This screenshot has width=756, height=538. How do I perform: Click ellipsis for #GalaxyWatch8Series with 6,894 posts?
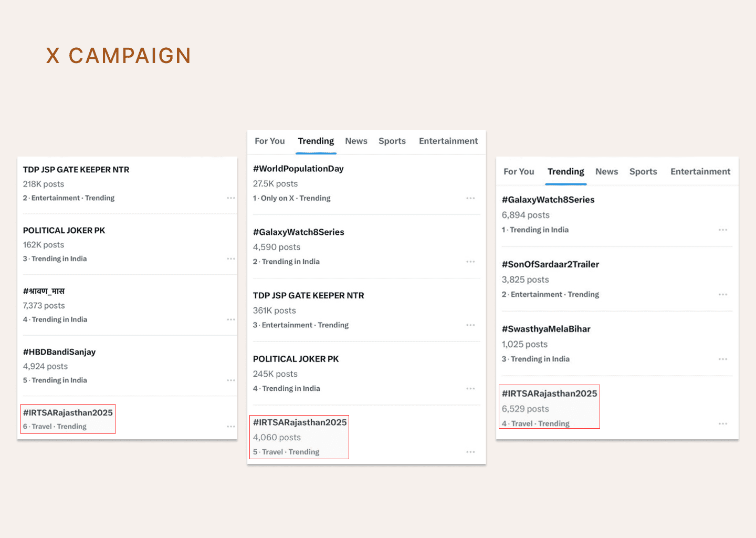coord(723,230)
